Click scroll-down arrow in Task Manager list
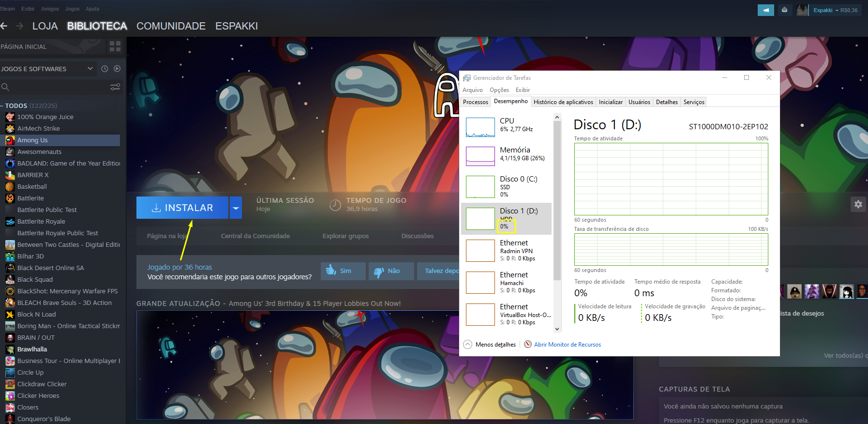Image resolution: width=868 pixels, height=424 pixels. tap(557, 329)
